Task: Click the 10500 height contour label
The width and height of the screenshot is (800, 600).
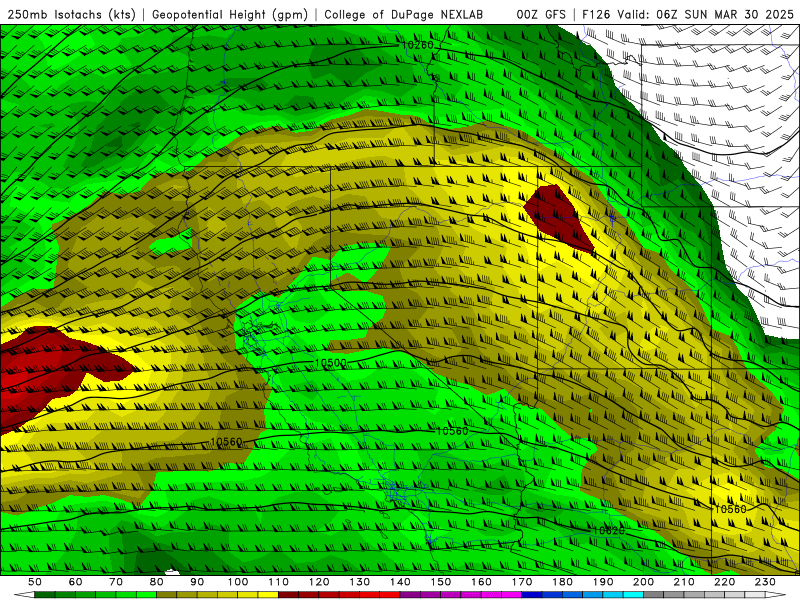Action: click(x=331, y=363)
